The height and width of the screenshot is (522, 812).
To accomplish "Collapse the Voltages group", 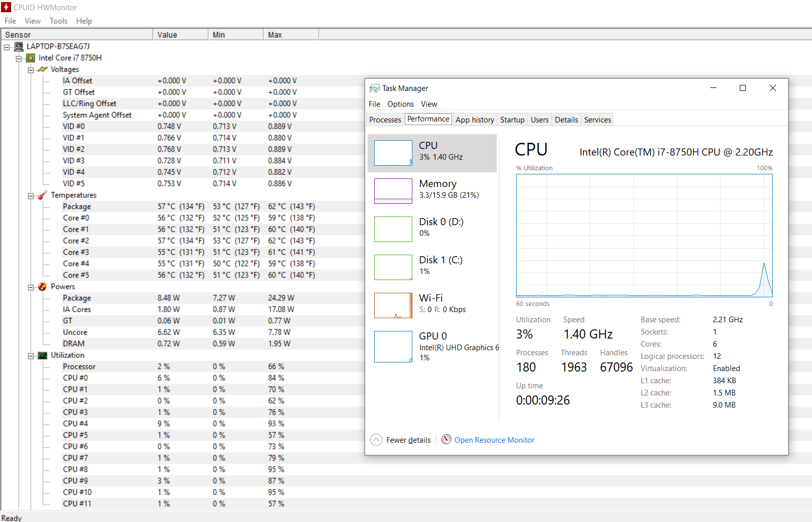I will click(x=31, y=70).
